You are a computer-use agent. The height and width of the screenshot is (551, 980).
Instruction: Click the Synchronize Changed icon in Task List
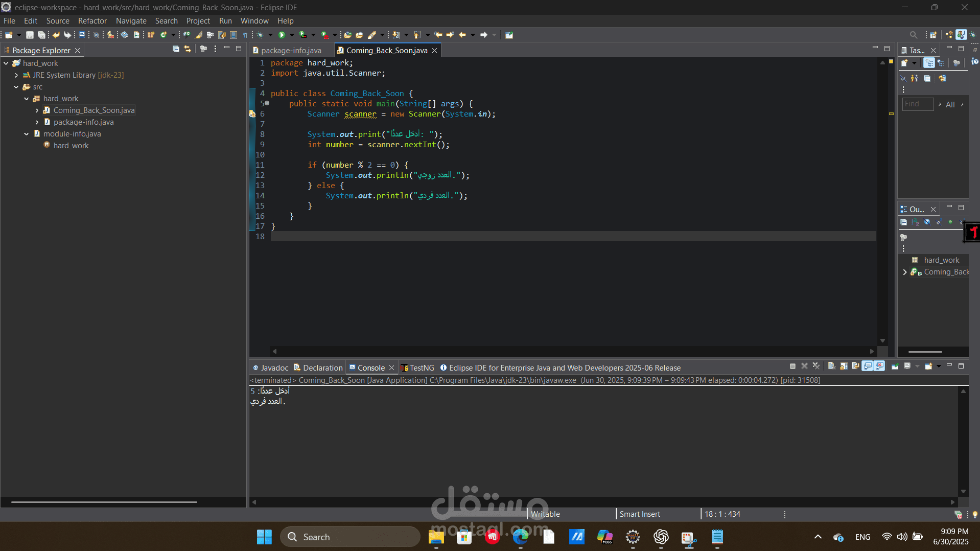click(x=942, y=78)
